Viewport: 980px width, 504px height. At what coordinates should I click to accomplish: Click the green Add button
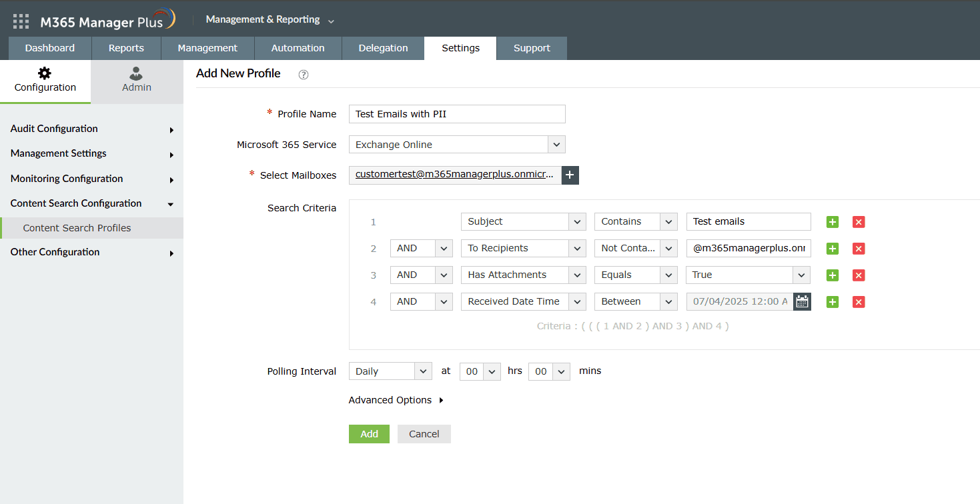[369, 434]
